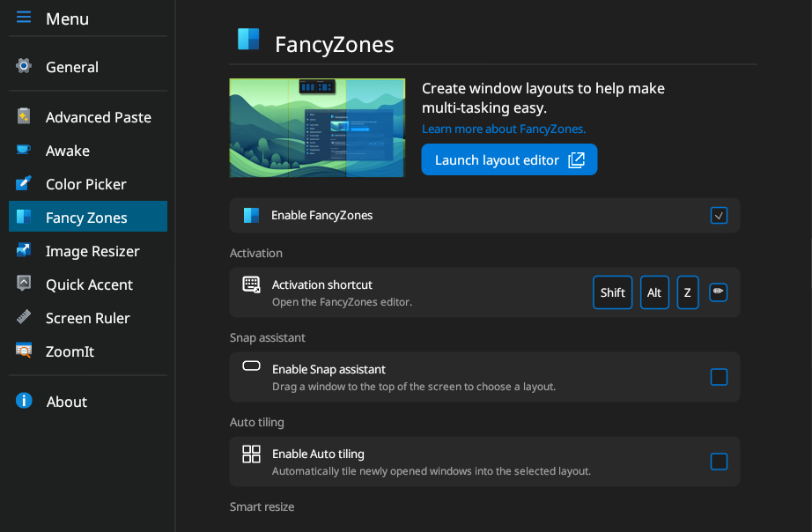The image size is (812, 532).
Task: Click the FancyZones preview thumbnail image
Action: click(317, 128)
